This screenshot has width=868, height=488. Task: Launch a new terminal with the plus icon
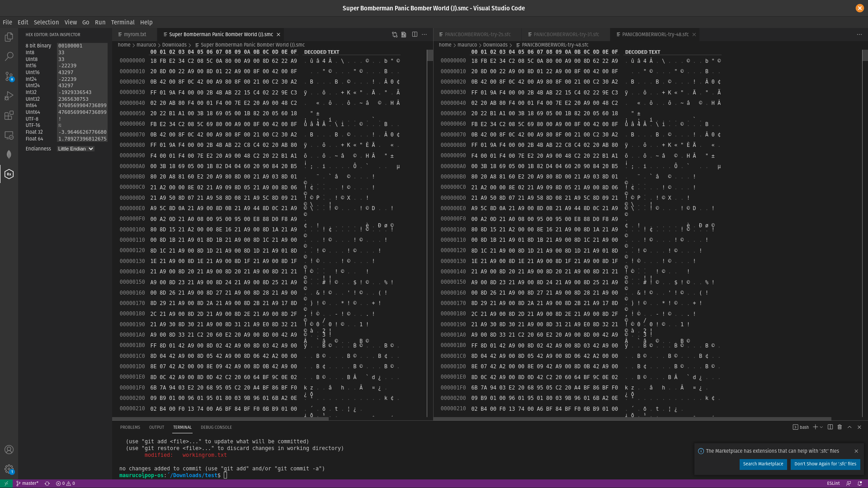[x=815, y=427]
